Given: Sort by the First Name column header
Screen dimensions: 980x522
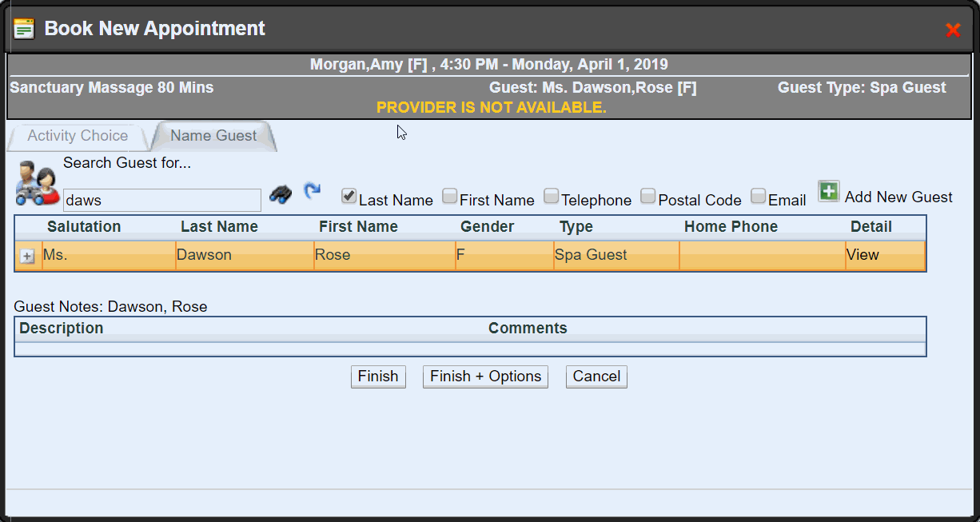Looking at the screenshot, I should pos(358,227).
